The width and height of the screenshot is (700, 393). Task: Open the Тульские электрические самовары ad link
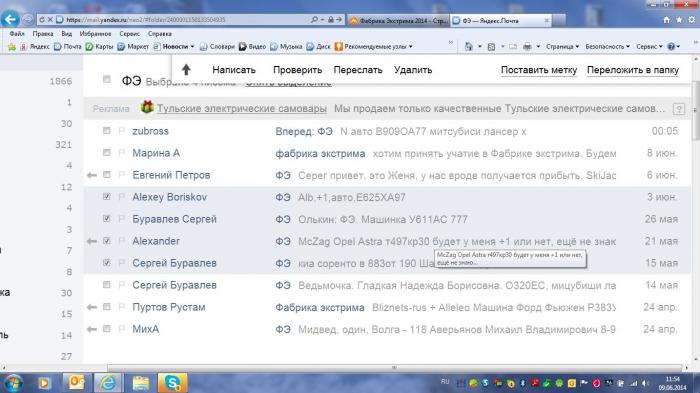(242, 109)
